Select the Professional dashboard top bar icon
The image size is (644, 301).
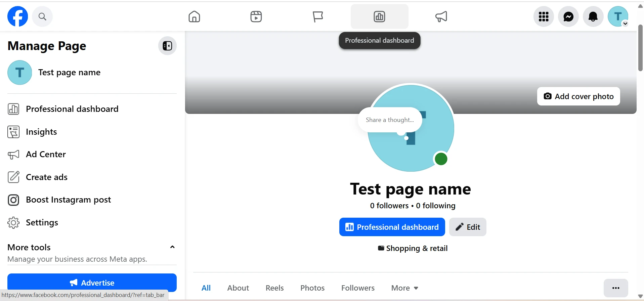[380, 16]
